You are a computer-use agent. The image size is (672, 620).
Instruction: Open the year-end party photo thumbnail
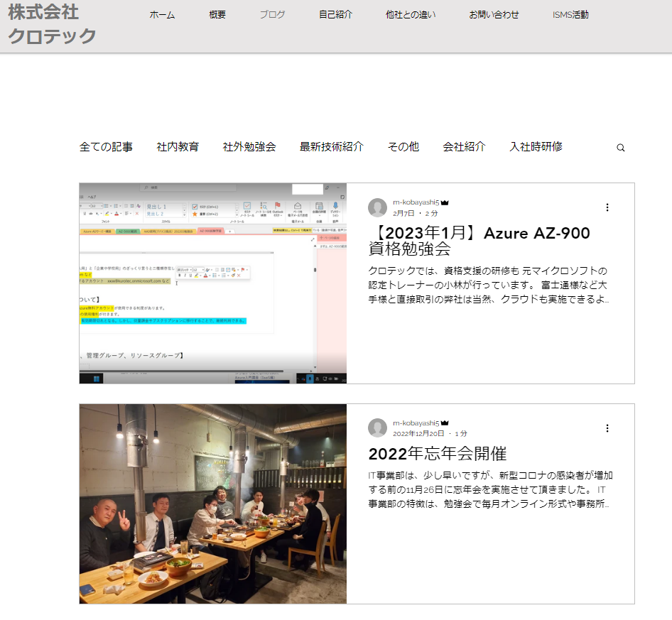point(212,504)
